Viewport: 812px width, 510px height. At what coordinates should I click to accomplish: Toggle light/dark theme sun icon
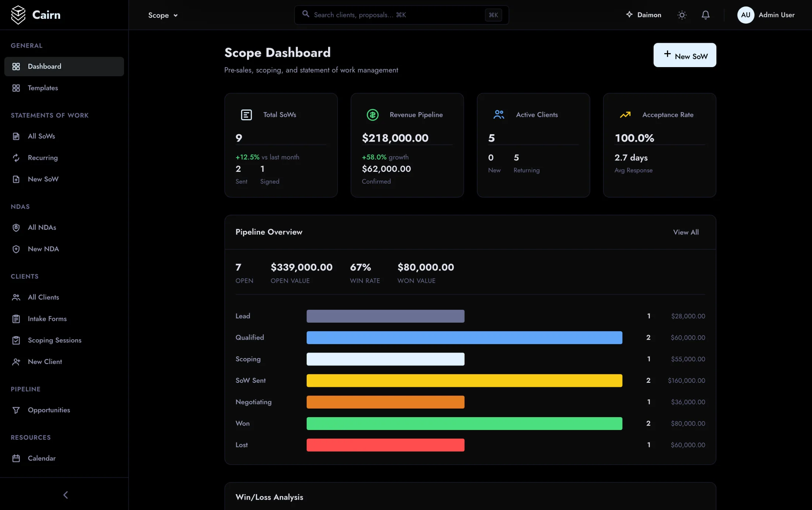coord(682,15)
